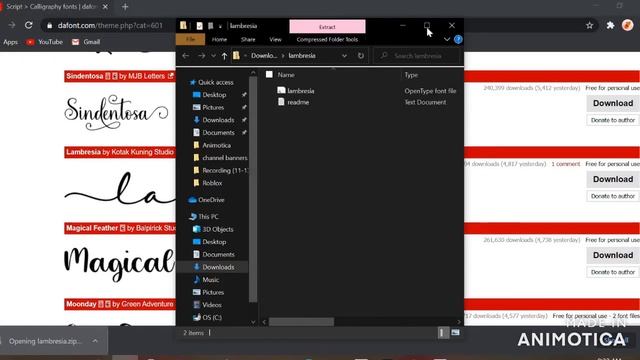Open the Share ribbon tab
640x360 pixels.
click(248, 40)
